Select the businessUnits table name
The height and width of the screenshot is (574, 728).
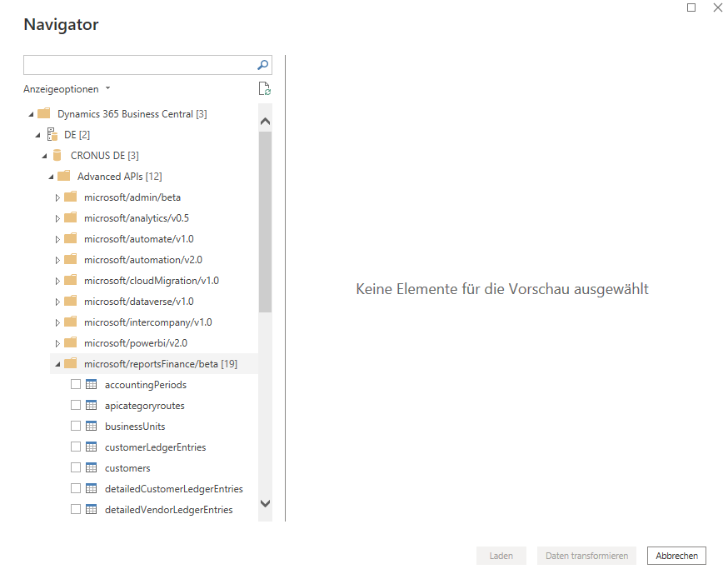coord(135,427)
